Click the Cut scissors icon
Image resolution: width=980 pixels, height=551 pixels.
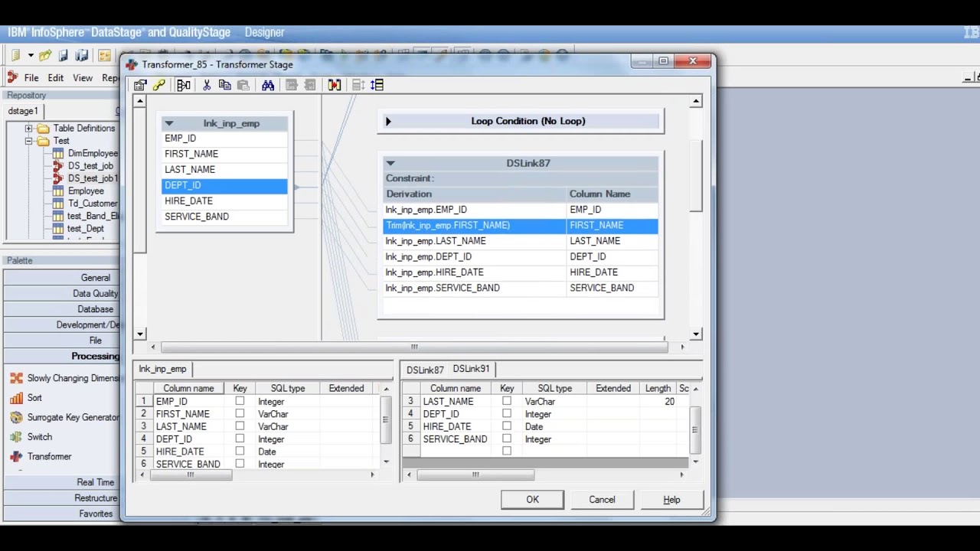point(207,85)
